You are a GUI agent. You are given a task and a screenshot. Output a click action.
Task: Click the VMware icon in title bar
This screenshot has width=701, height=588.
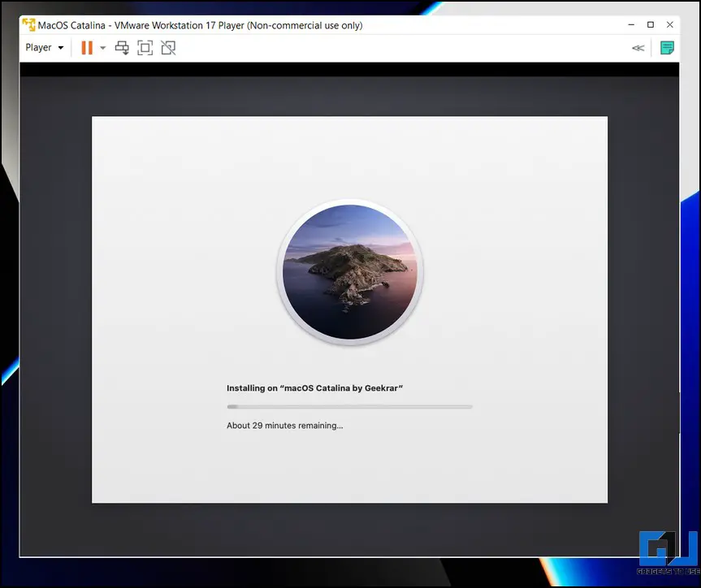(x=28, y=25)
